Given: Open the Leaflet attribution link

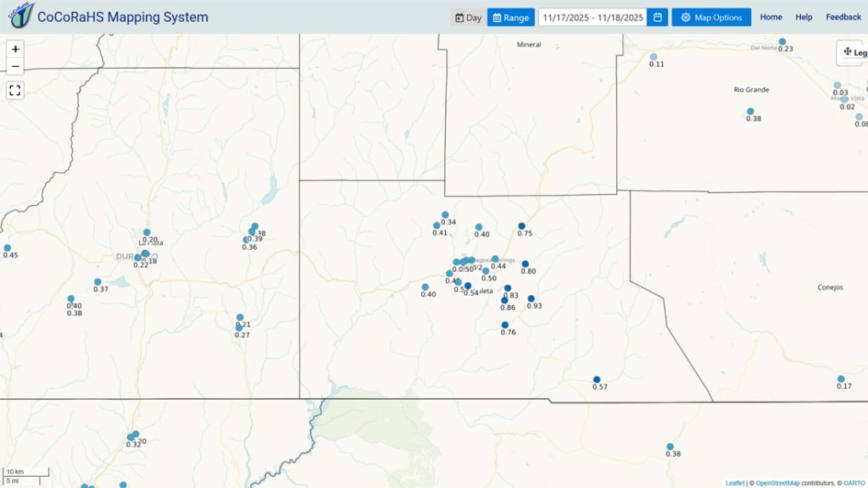Looking at the screenshot, I should click(735, 483).
